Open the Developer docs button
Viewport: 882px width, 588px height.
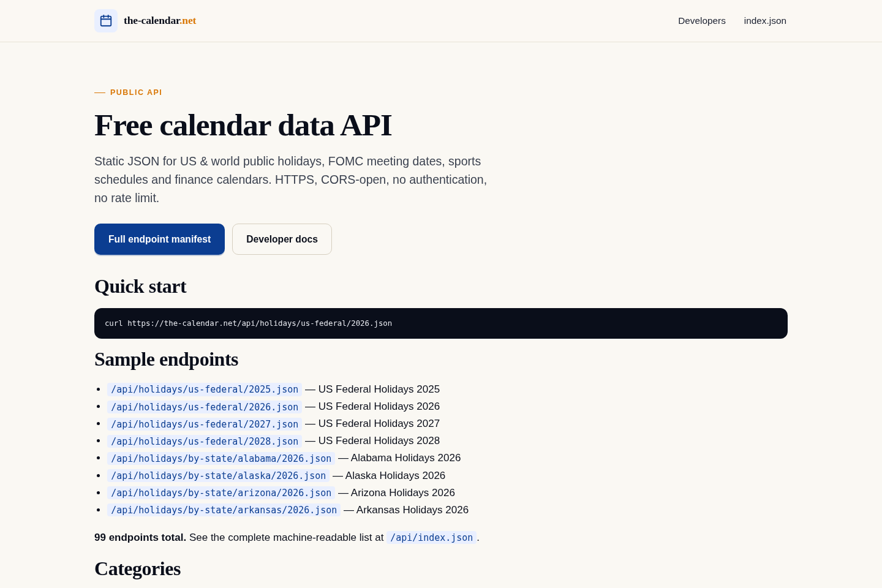pyautogui.click(x=282, y=239)
